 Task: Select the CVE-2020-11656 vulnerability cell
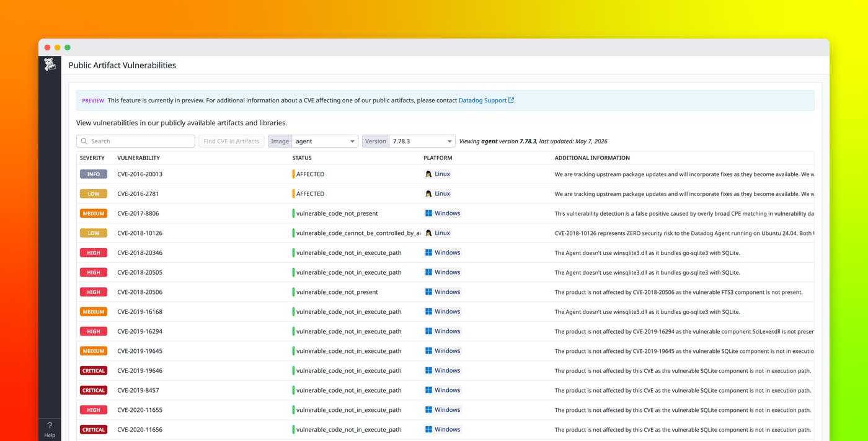click(x=139, y=430)
